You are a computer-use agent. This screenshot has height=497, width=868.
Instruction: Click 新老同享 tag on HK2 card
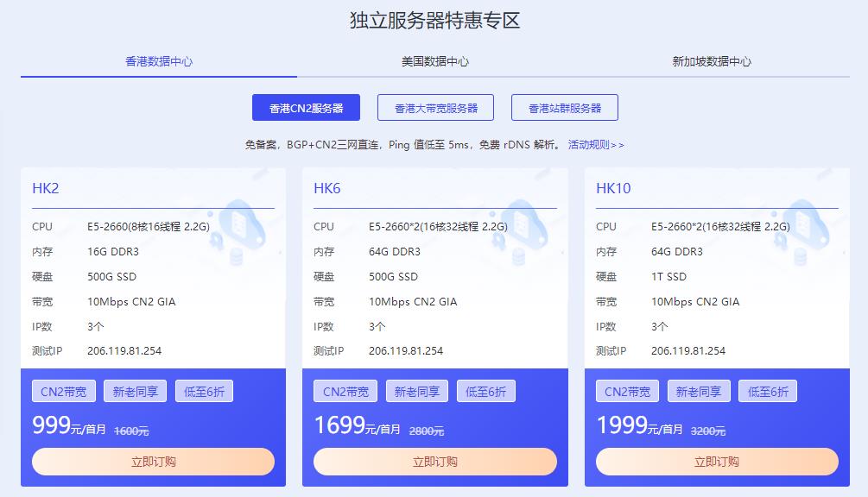[x=135, y=392]
